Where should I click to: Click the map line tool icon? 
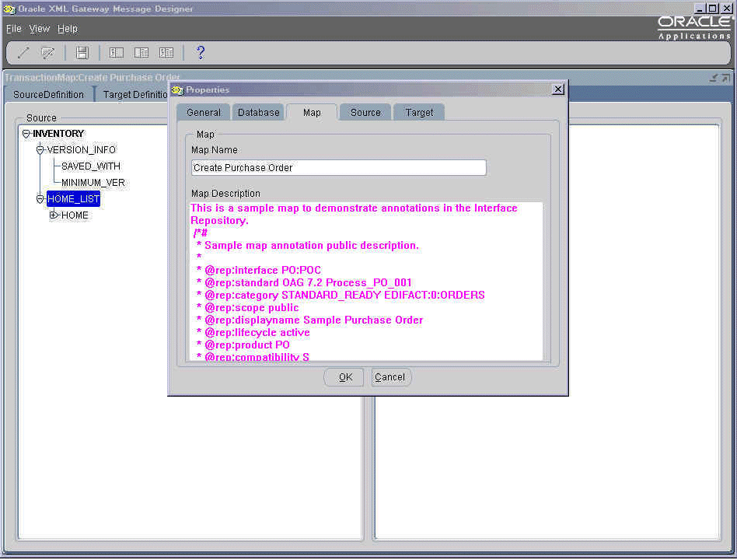point(23,53)
